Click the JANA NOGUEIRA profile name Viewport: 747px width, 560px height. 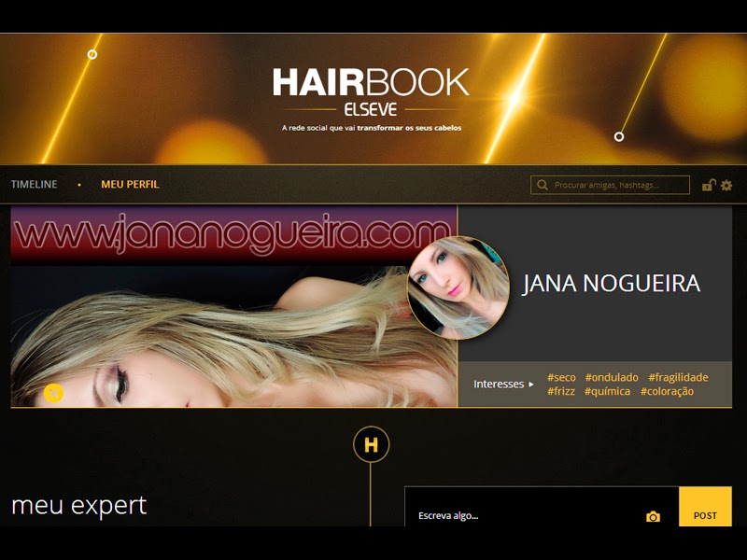click(x=612, y=284)
